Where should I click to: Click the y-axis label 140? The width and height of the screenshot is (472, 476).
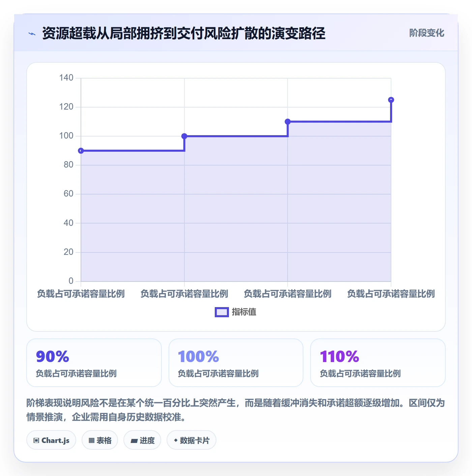[x=66, y=78]
